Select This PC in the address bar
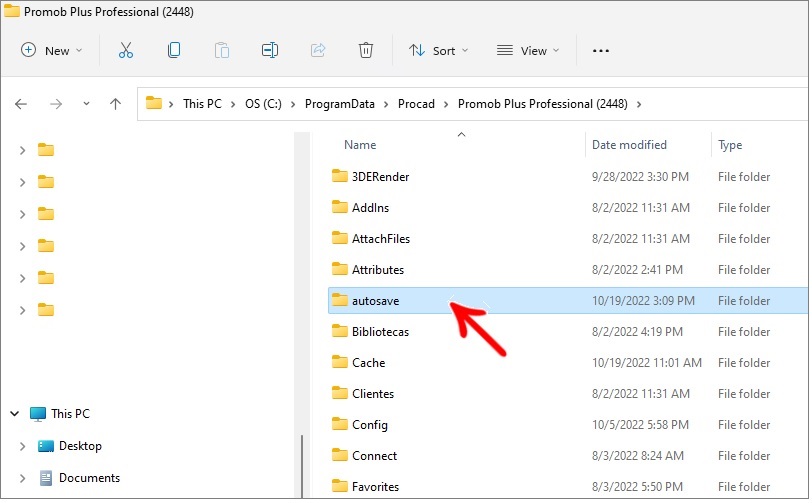Screen dimensions: 812x503 (x=202, y=104)
